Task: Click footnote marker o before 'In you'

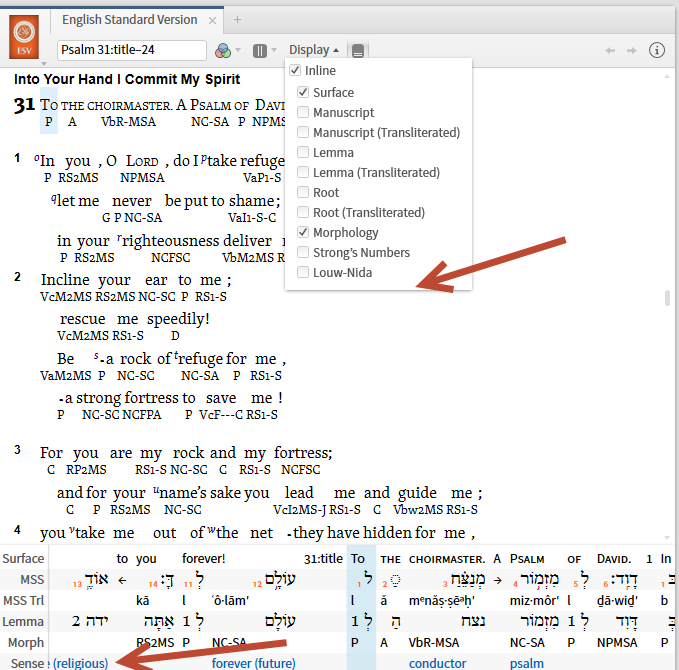Action: click(x=36, y=158)
